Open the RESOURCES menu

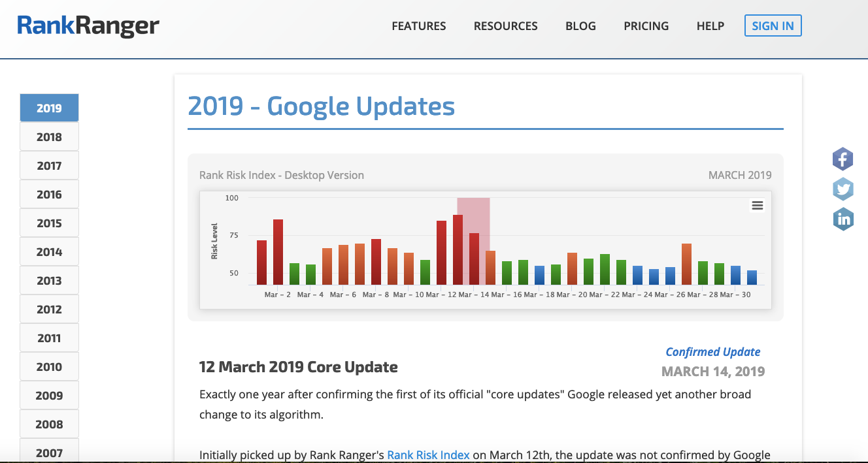pyautogui.click(x=506, y=26)
